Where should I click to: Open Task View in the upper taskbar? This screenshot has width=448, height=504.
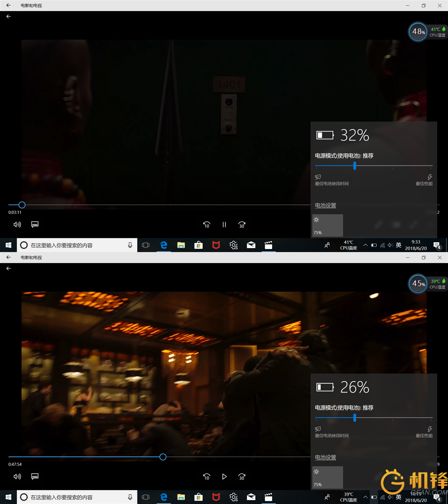tap(146, 245)
